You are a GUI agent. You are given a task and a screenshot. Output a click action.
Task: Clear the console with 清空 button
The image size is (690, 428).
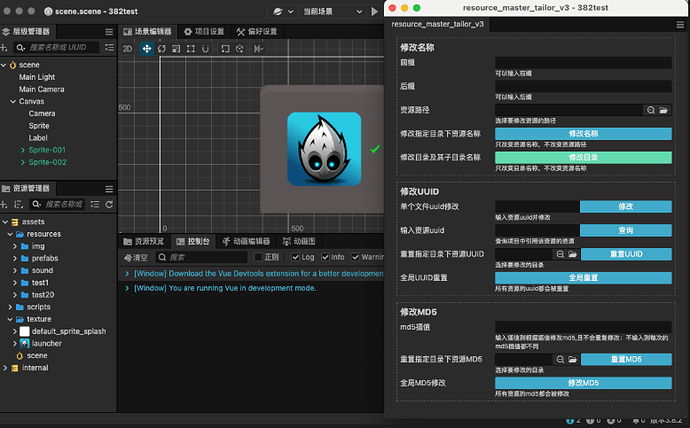pos(136,257)
